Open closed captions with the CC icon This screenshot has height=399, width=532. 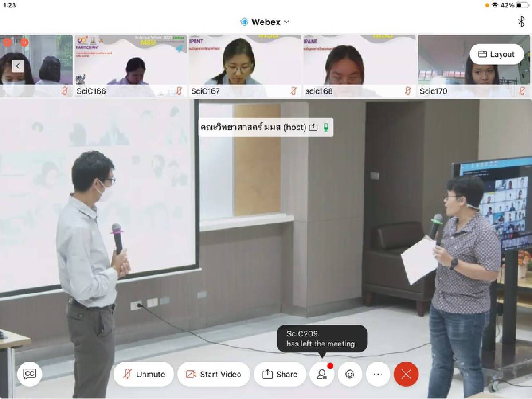[x=30, y=374]
